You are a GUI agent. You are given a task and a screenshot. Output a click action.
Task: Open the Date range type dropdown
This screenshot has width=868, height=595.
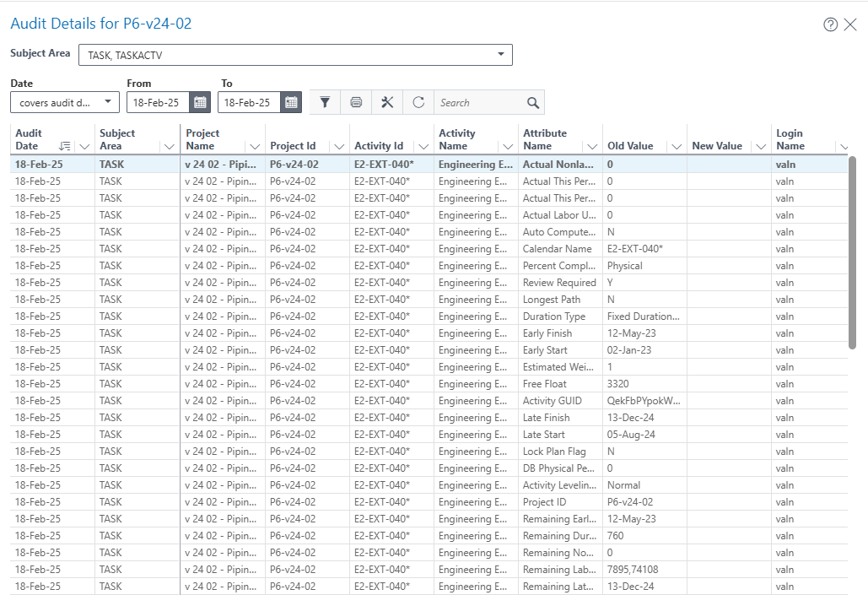(108, 102)
